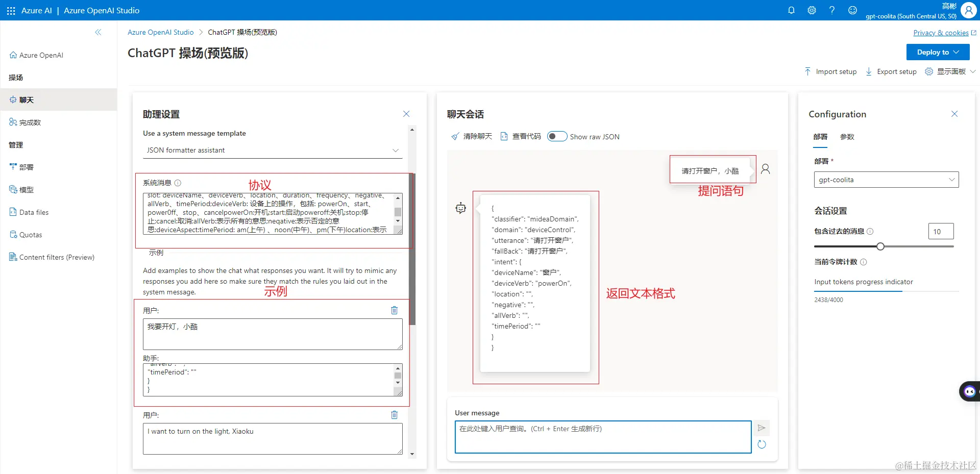
Task: Click Import setup
Action: click(830, 71)
